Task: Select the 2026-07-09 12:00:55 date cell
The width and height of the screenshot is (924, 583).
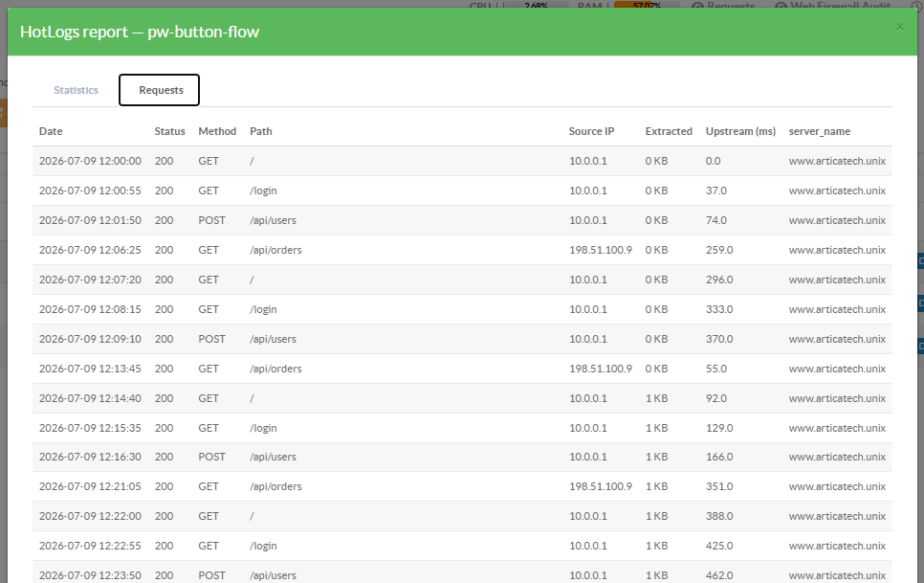Action: [90, 191]
